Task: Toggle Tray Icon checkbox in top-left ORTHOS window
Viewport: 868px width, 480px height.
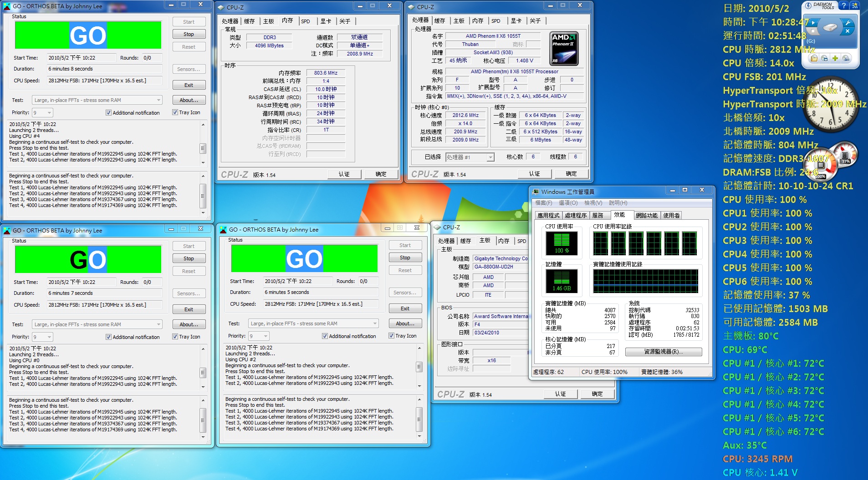Action: pyautogui.click(x=175, y=112)
